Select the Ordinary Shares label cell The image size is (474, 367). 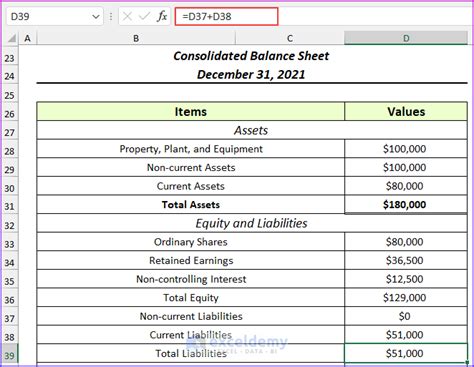191,242
